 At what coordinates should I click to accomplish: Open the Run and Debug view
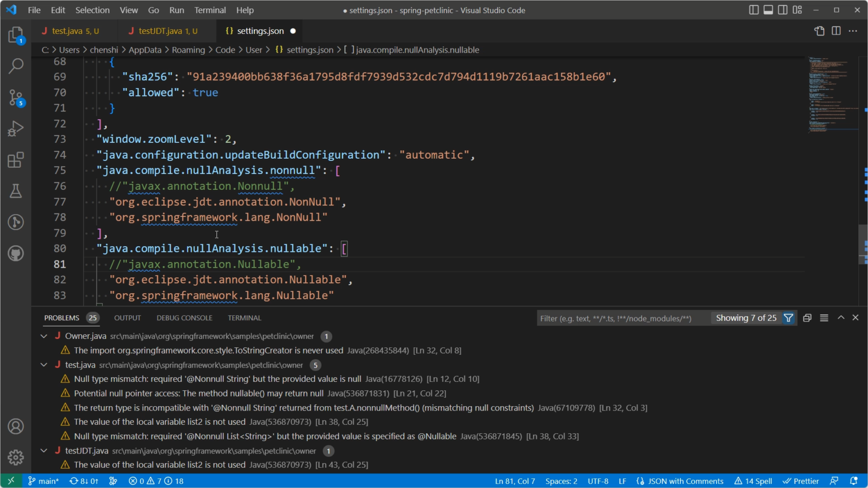pos(15,129)
